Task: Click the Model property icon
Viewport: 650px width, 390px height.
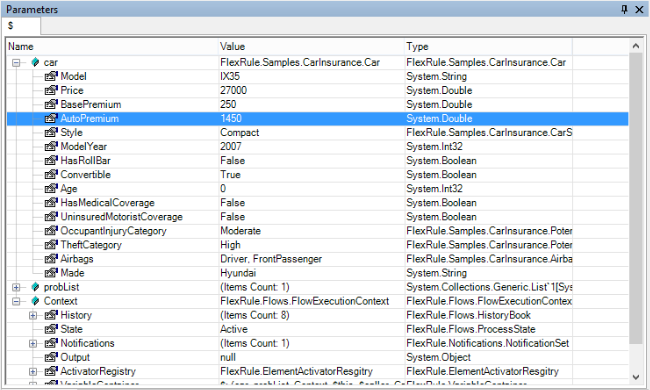Action: [51, 76]
